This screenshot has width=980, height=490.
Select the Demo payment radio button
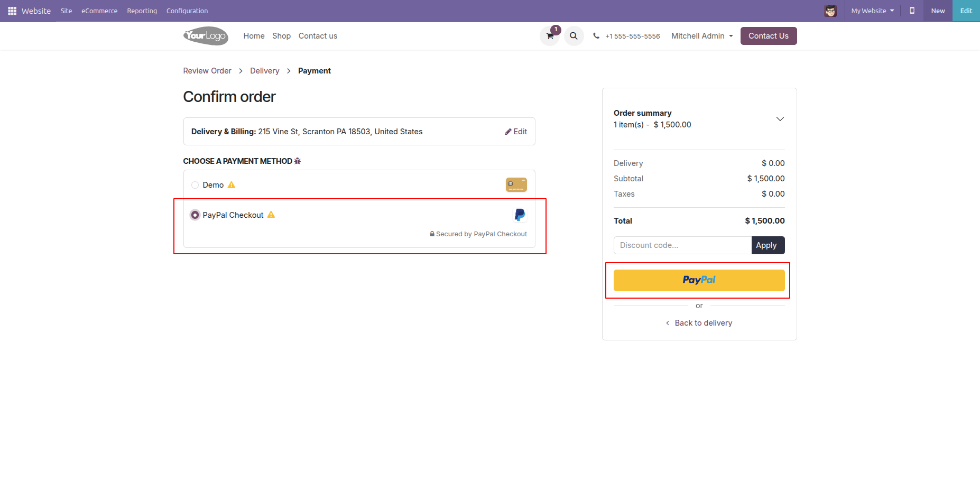click(195, 185)
